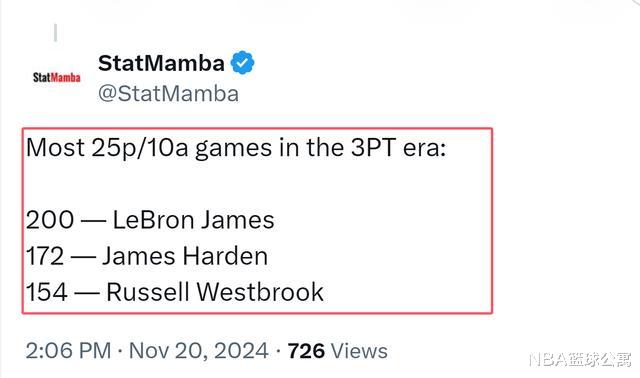
Task: Click the '3PT era:' phrase
Action: [x=398, y=147]
